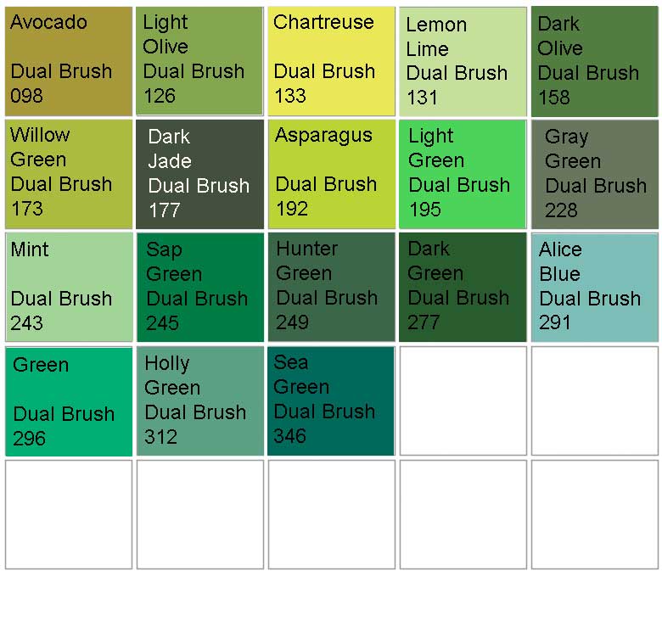Pick Willow Green 173 swatch
The image size is (662, 644).
tap(69, 174)
